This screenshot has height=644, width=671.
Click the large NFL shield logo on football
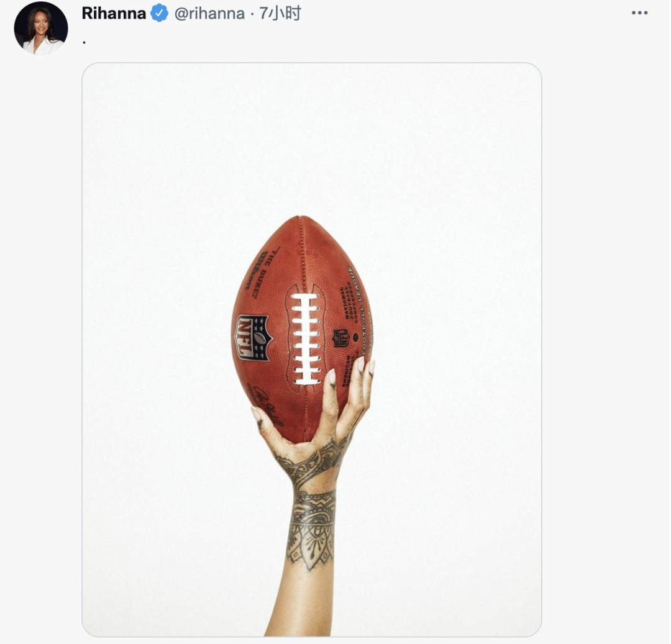click(x=253, y=337)
